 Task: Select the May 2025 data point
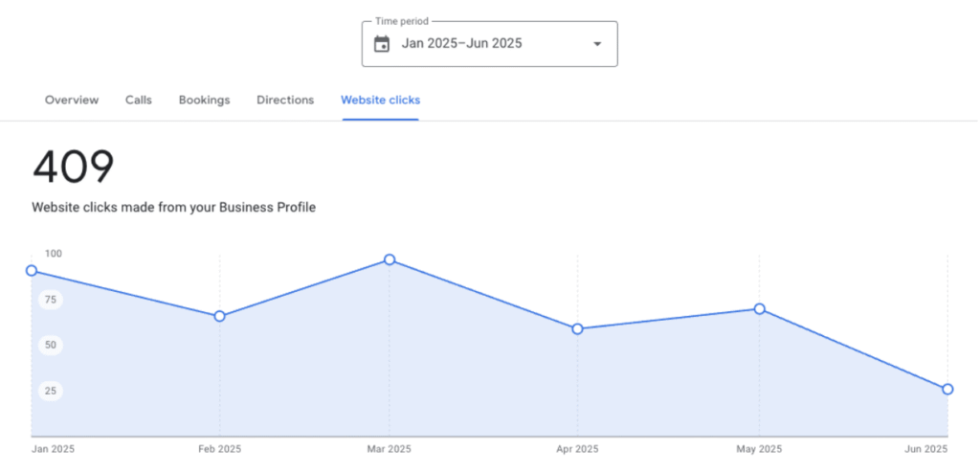click(759, 309)
